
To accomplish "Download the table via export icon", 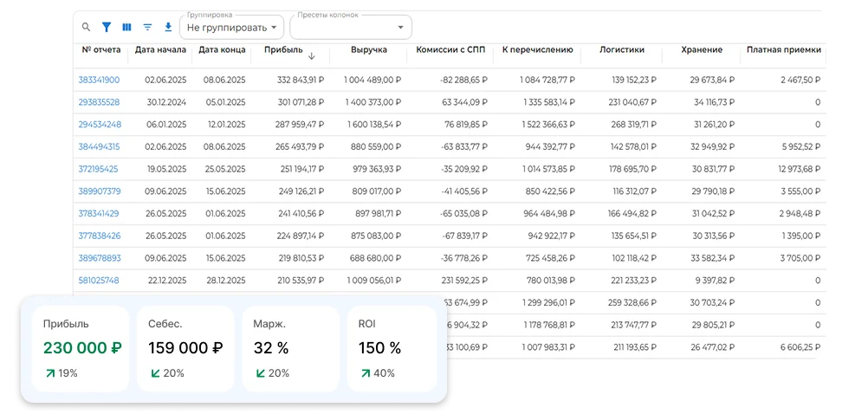I will [168, 27].
